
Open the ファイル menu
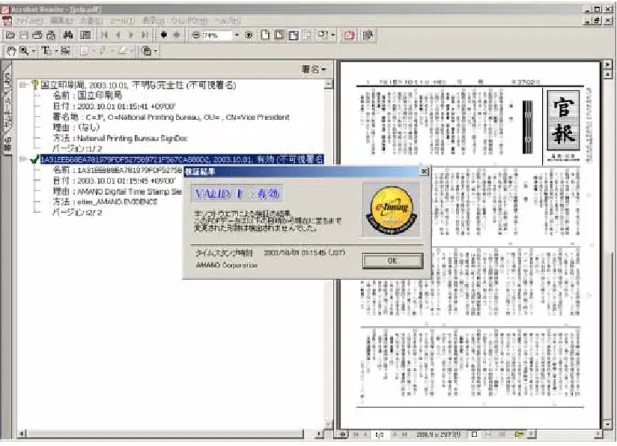[28, 20]
